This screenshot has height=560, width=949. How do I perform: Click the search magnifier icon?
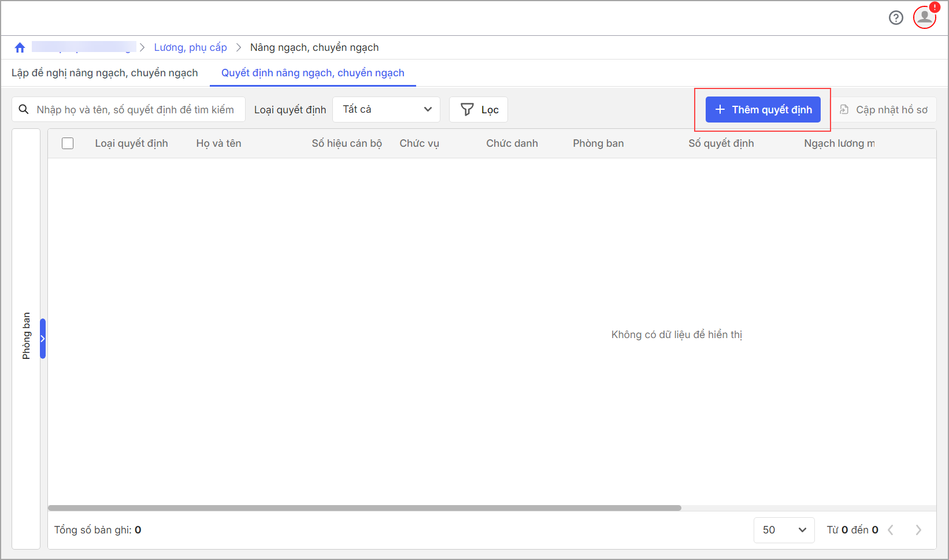click(24, 109)
